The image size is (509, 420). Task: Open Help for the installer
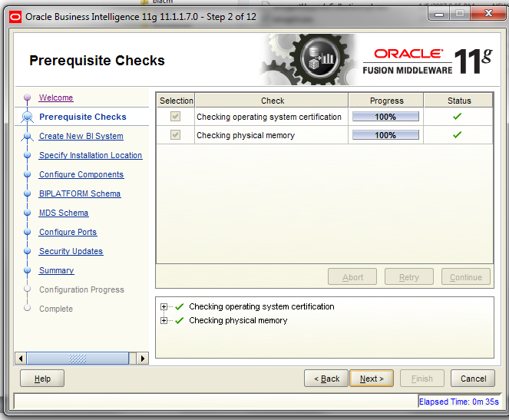pyautogui.click(x=42, y=378)
